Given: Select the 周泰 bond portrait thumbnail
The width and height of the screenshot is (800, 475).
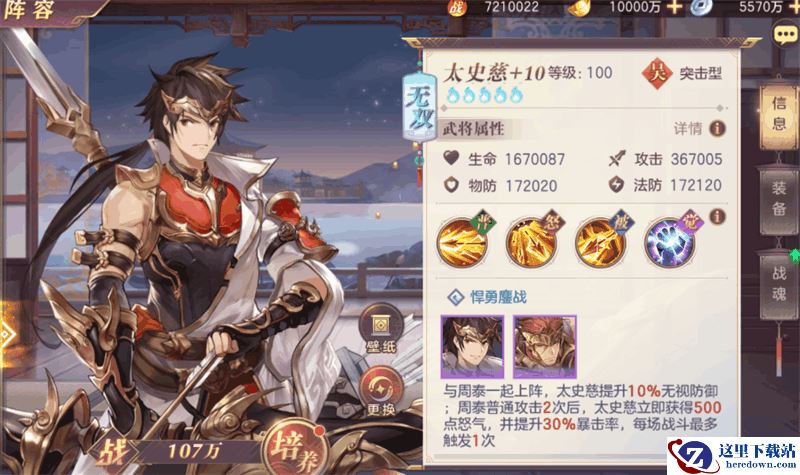Looking at the screenshot, I should [x=544, y=346].
